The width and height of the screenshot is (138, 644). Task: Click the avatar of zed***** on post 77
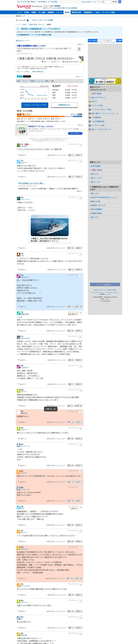[18, 162]
